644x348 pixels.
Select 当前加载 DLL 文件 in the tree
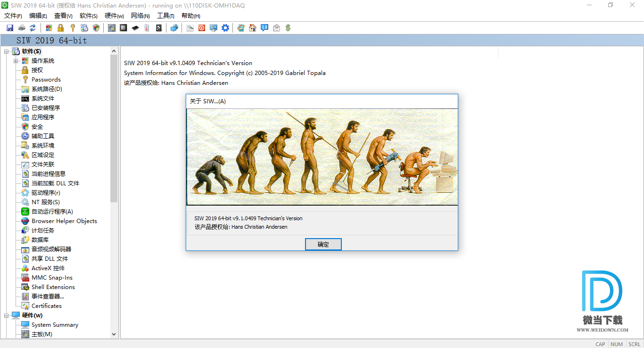[55, 183]
